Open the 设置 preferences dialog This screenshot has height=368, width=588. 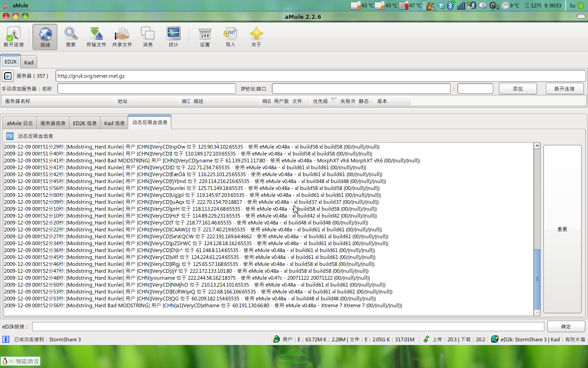pyautogui.click(x=205, y=37)
